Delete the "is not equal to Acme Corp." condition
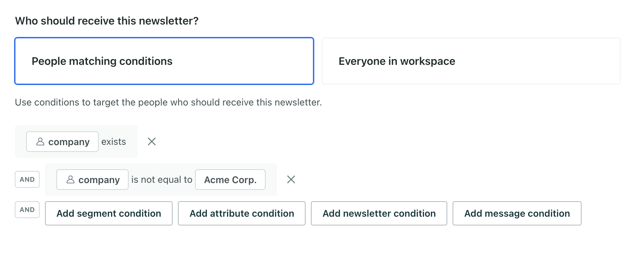Image resolution: width=644 pixels, height=256 pixels. (291, 179)
